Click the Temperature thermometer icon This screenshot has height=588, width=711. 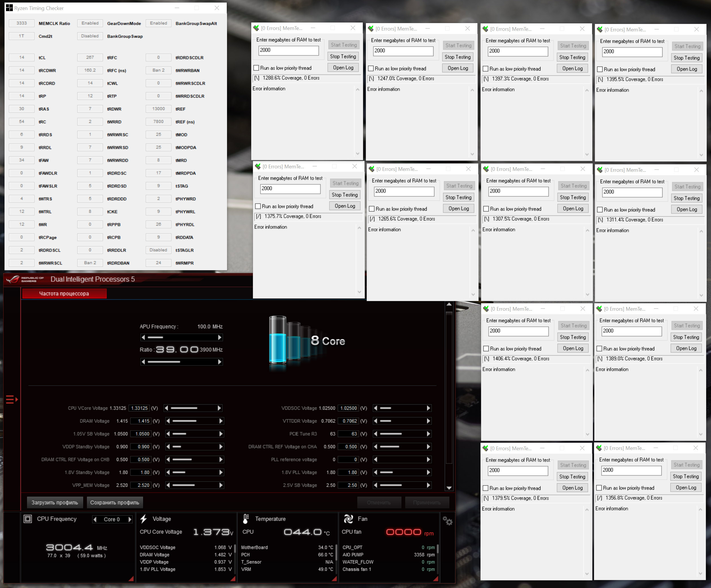[246, 519]
